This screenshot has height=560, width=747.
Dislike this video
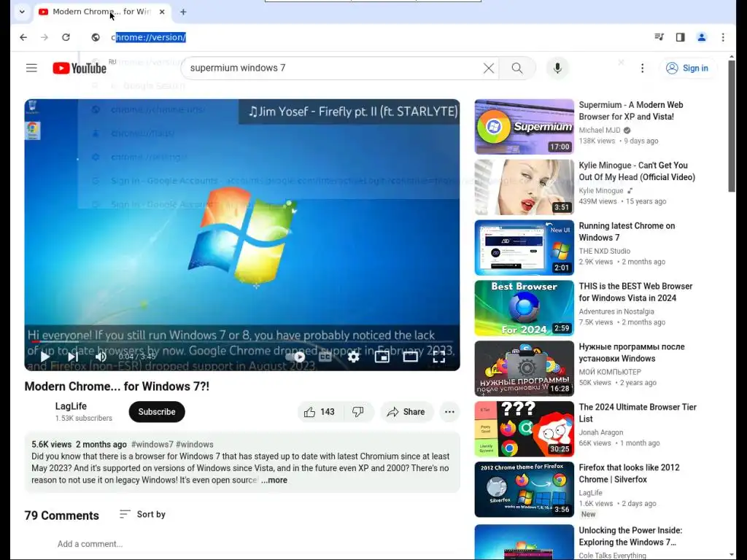coord(358,412)
